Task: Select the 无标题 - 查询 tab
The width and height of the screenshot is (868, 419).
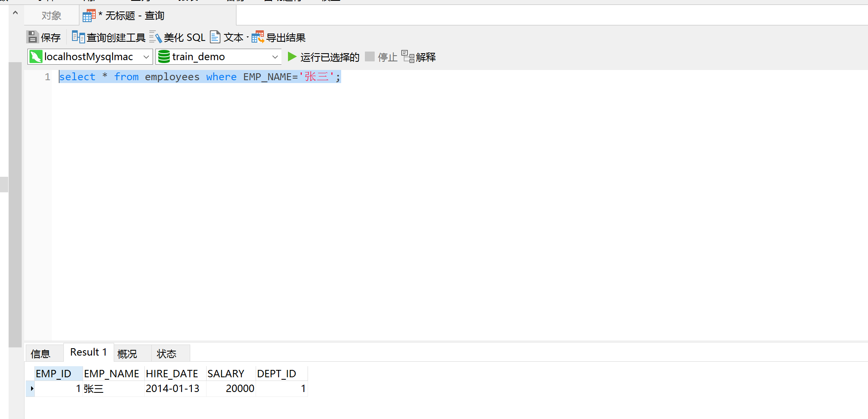Action: coord(157,16)
